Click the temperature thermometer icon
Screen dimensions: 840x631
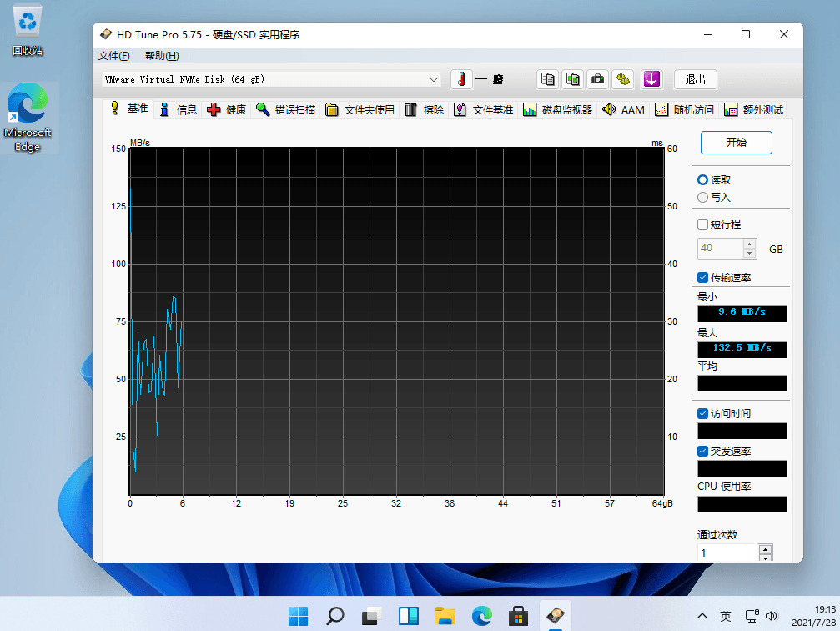pyautogui.click(x=461, y=79)
